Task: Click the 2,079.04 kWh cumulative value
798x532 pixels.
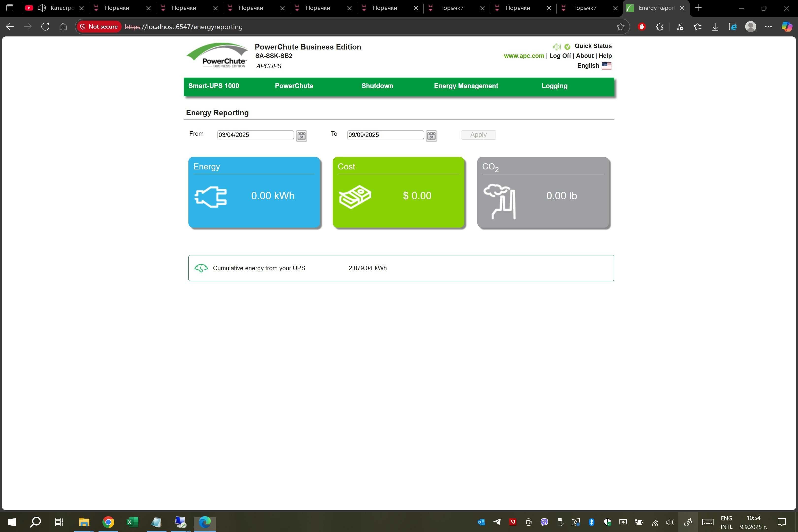Action: tap(367, 268)
